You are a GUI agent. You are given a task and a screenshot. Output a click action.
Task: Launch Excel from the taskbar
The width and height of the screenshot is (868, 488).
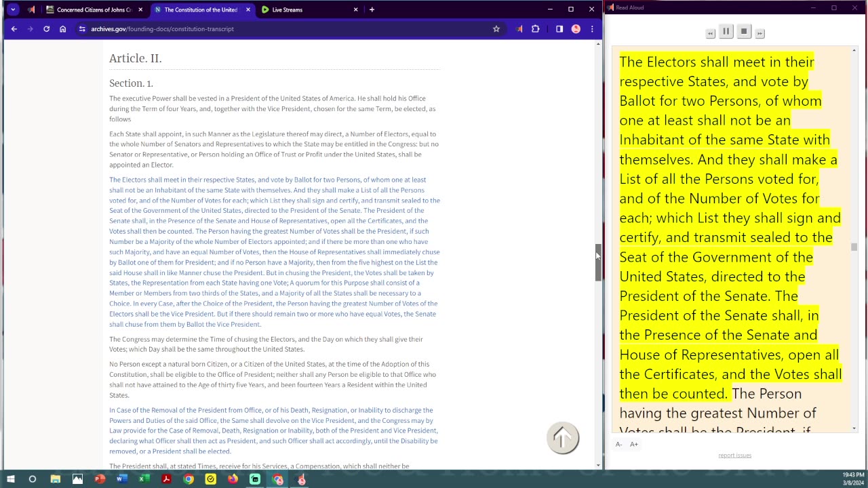pos(144,479)
